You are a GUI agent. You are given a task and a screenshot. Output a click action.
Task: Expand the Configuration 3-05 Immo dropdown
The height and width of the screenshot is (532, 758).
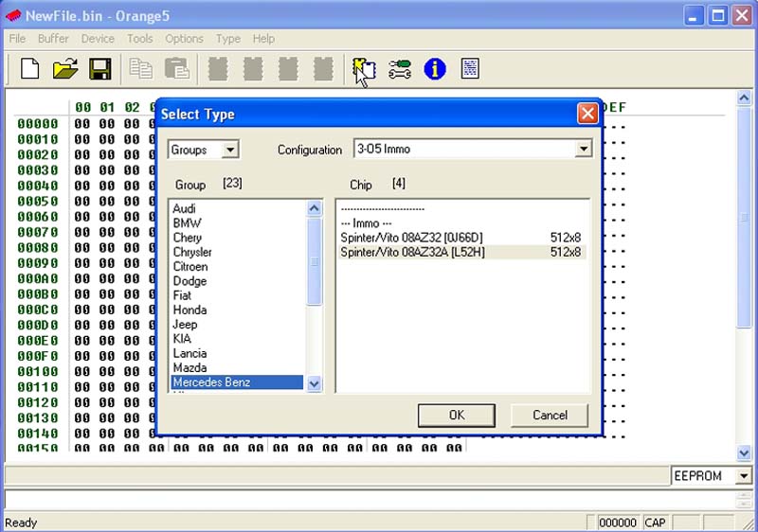[584, 149]
